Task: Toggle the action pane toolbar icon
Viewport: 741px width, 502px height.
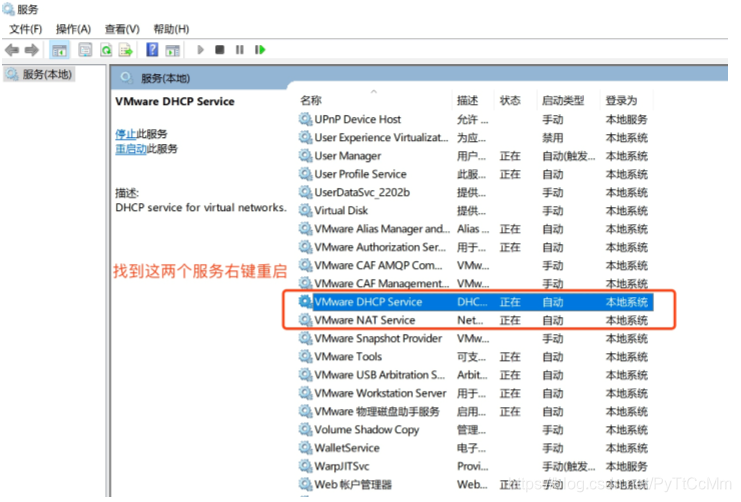Action: (172, 50)
